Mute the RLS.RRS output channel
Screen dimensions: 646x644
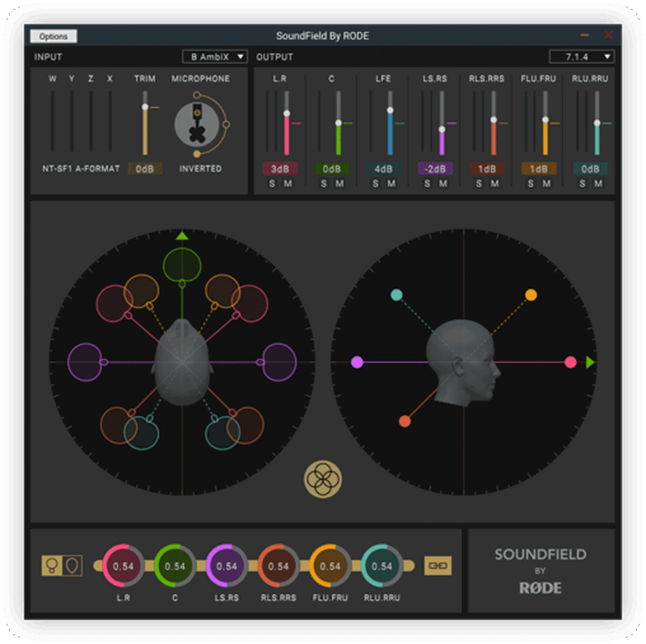point(495,183)
